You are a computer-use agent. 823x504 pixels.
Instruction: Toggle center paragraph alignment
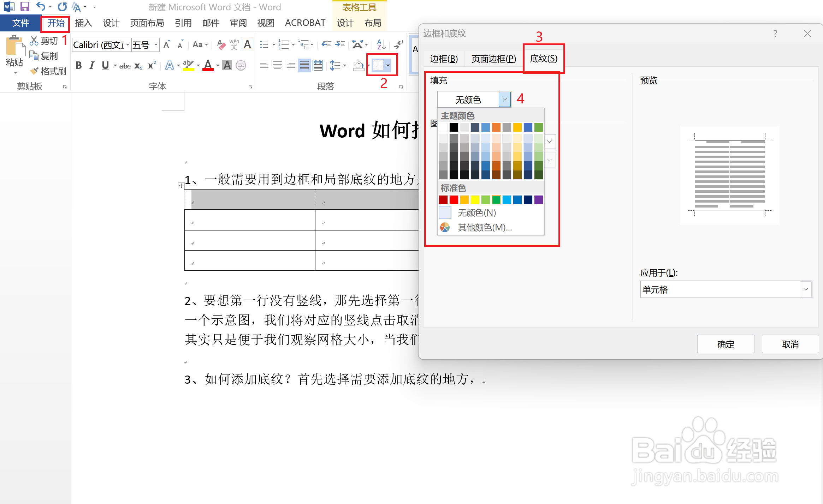pyautogui.click(x=278, y=65)
